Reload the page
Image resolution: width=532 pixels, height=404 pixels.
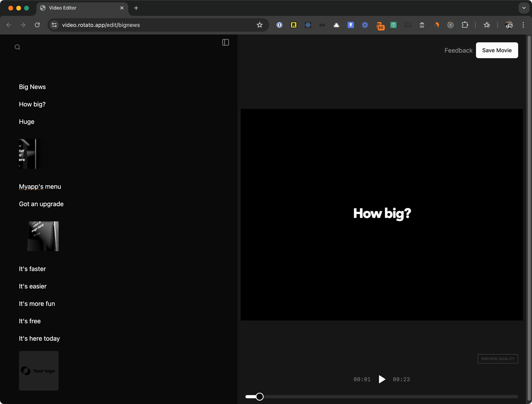click(x=37, y=25)
